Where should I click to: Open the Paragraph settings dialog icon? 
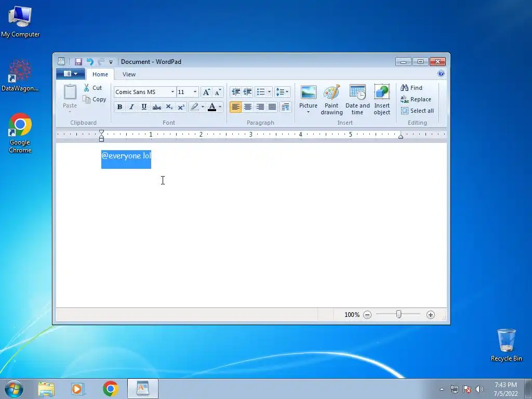[285, 107]
